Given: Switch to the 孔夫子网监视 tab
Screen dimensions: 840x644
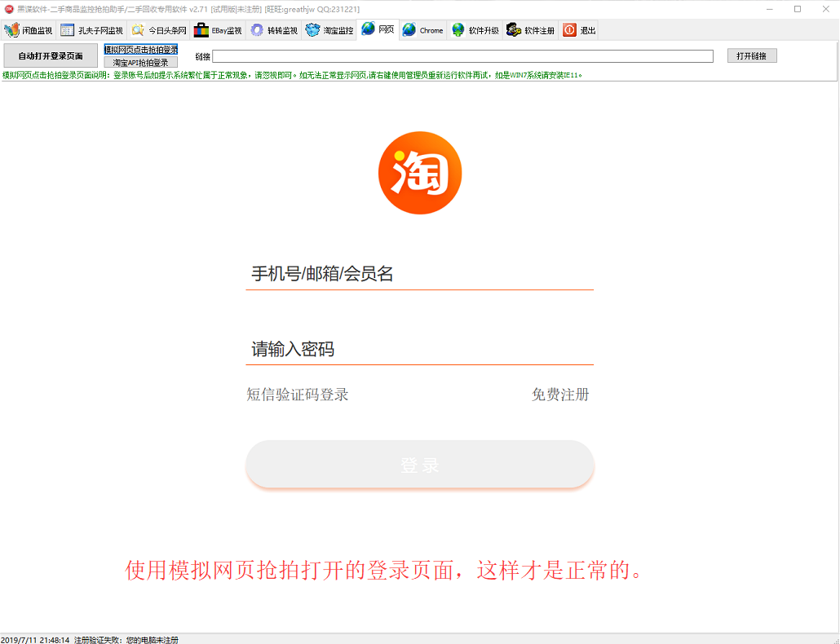Looking at the screenshot, I should click(91, 30).
